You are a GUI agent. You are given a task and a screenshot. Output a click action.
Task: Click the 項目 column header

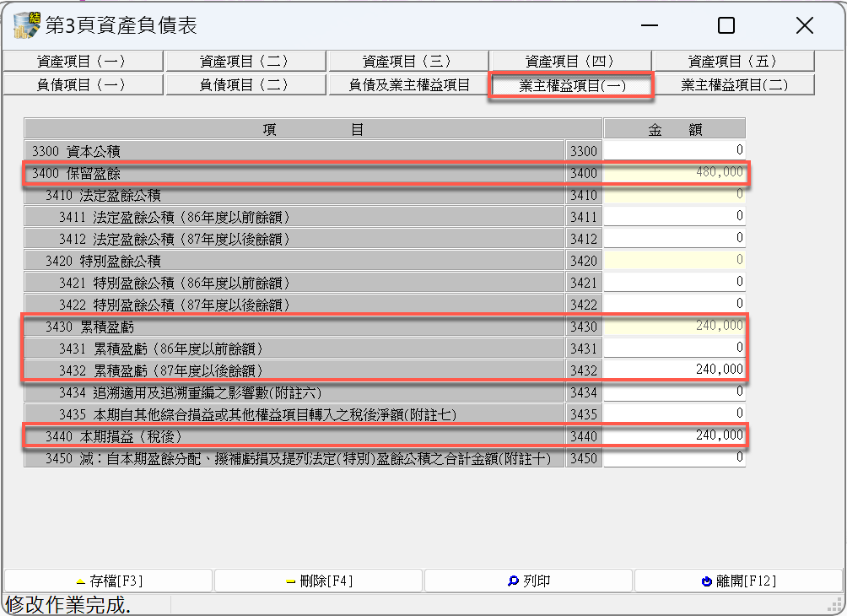pos(313,128)
